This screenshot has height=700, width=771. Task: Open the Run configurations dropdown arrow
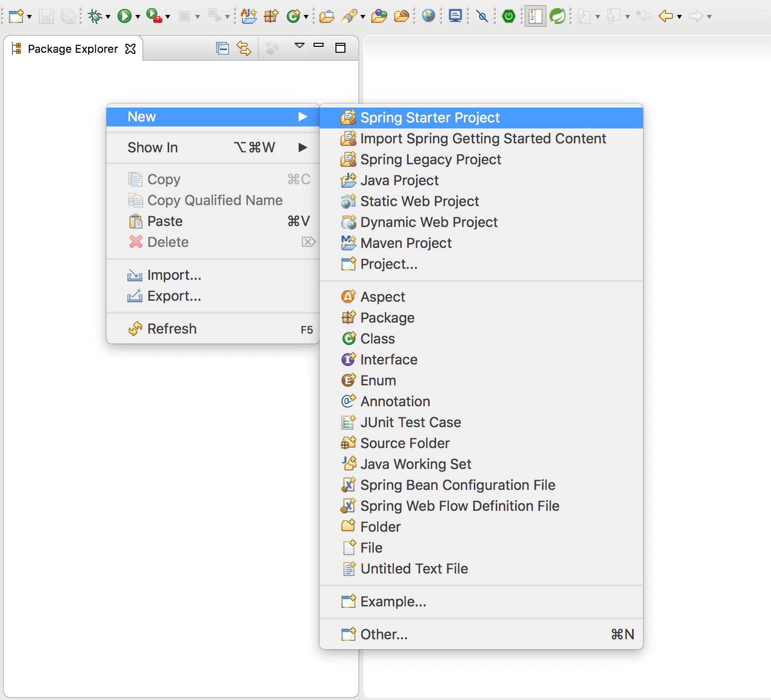(138, 17)
